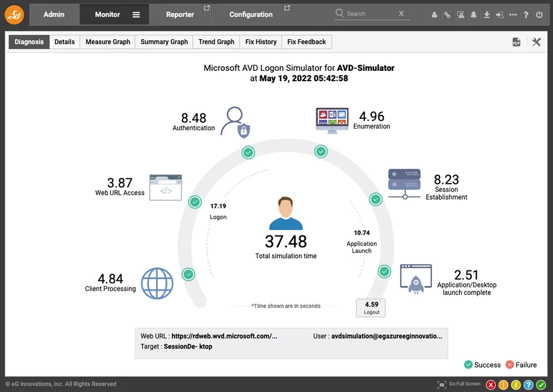The image size is (553, 392).
Task: Click the central user avatar icon
Action: (285, 213)
